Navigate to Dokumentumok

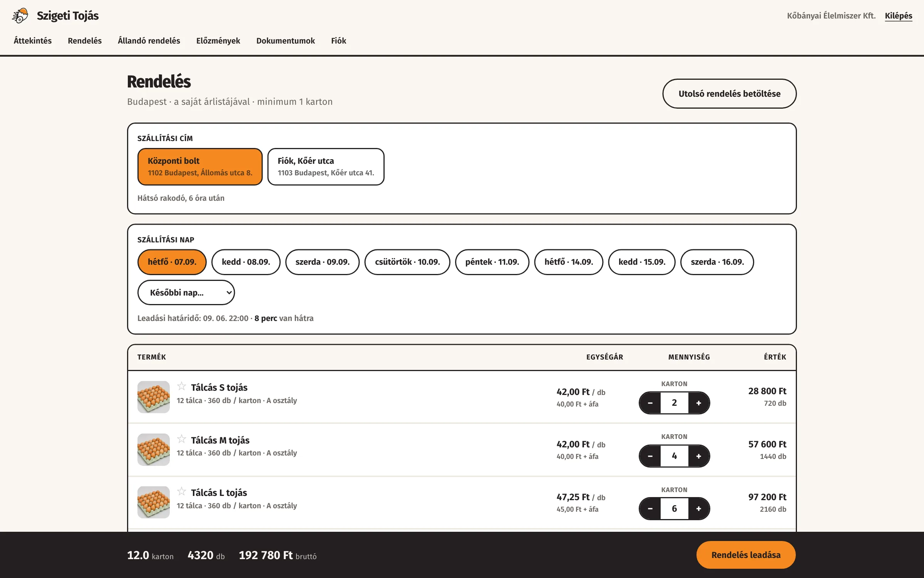(286, 41)
